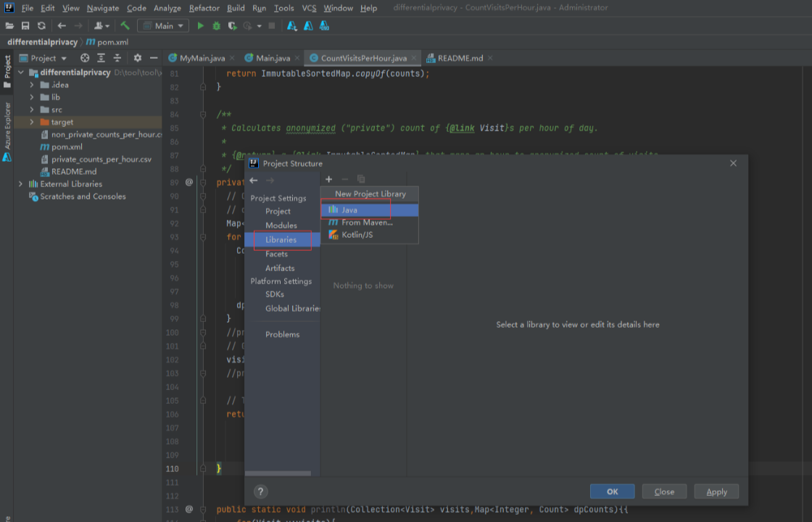Hide the Project tool window with minus icon
812x522 pixels.
[x=153, y=58]
